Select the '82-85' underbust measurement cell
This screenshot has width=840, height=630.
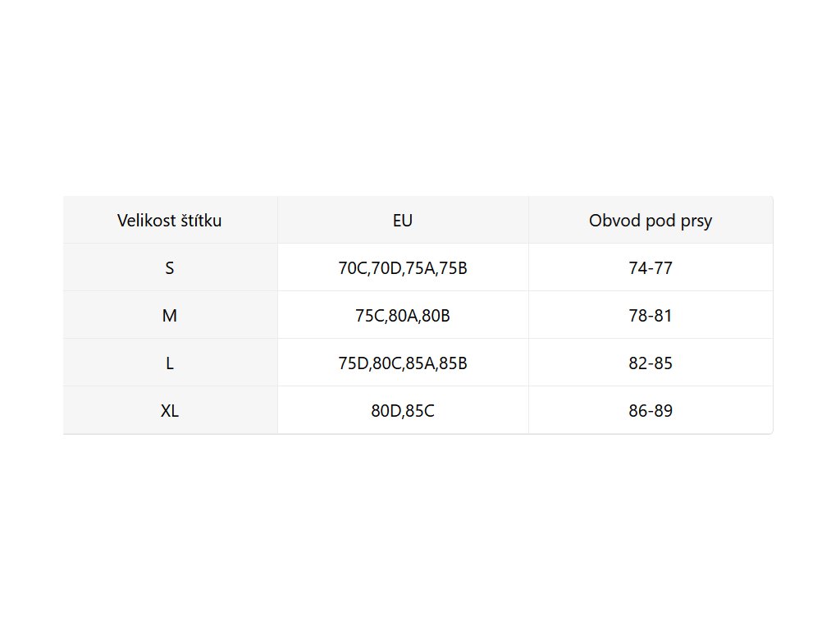[x=651, y=363]
